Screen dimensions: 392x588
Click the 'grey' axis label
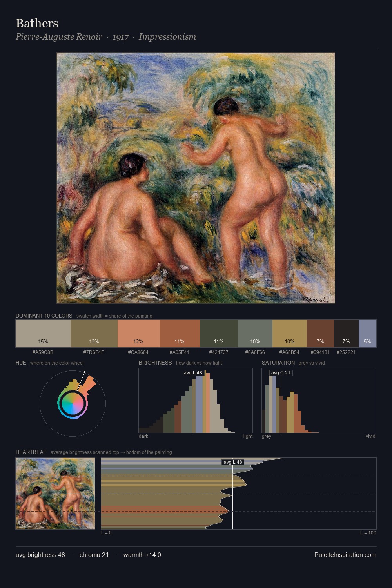click(267, 436)
